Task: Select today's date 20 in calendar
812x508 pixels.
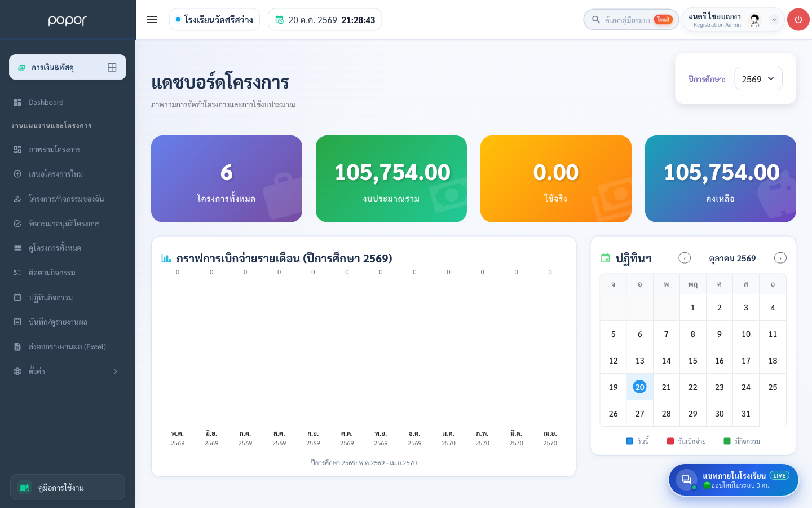Action: pyautogui.click(x=639, y=387)
